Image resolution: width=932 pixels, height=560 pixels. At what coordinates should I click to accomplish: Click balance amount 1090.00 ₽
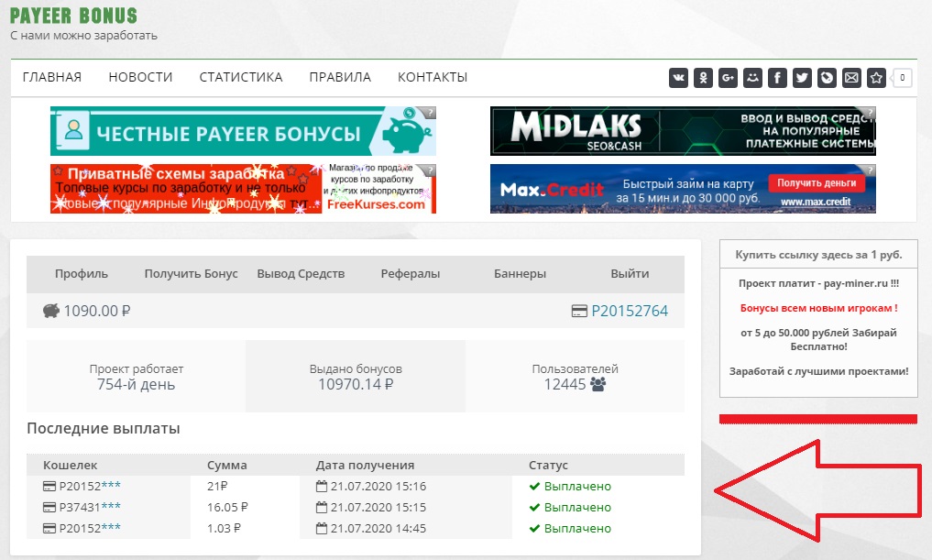tap(97, 311)
